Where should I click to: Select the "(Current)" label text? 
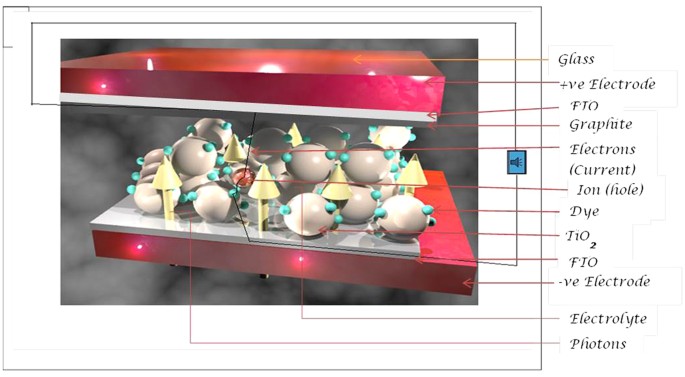tap(602, 169)
